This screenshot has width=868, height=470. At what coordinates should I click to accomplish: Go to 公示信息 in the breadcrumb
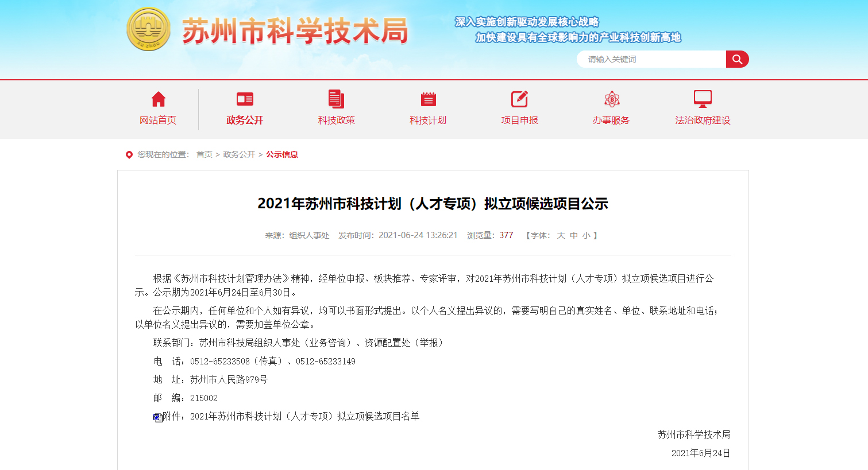pyautogui.click(x=282, y=154)
